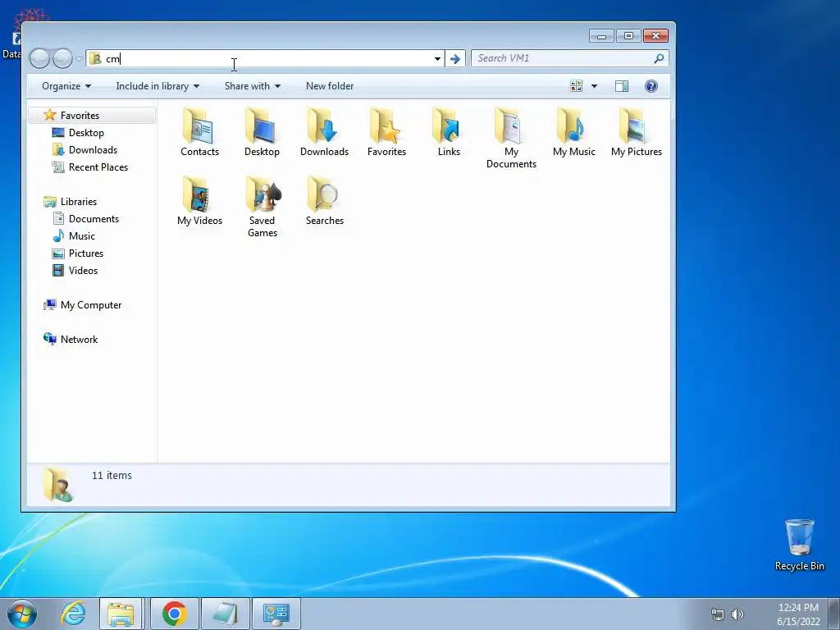
Task: Launch Google Chrome from taskbar
Action: (x=174, y=614)
